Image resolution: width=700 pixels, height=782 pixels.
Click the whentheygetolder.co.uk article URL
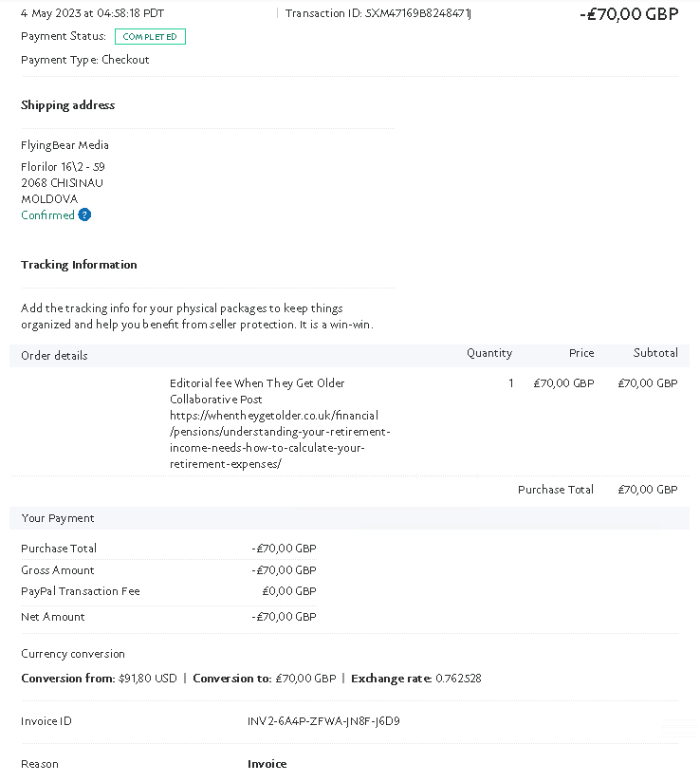280,439
